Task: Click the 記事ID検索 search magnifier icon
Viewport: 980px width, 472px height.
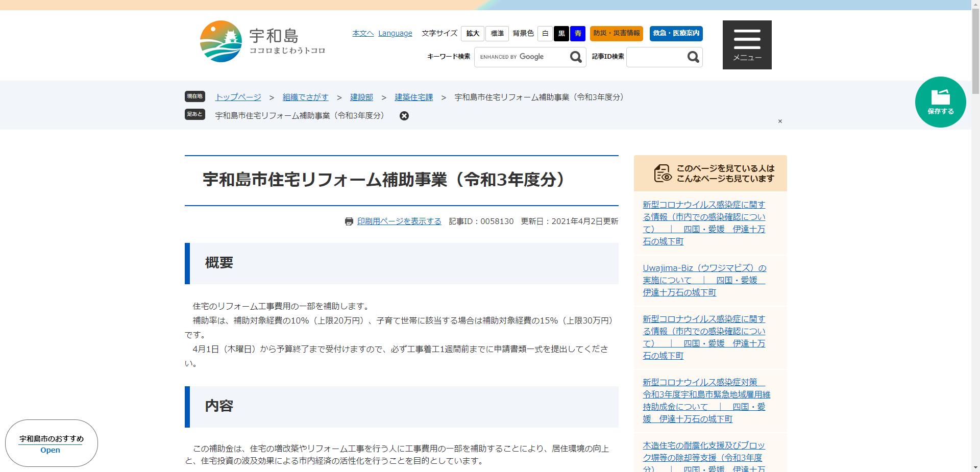Action: click(x=693, y=57)
